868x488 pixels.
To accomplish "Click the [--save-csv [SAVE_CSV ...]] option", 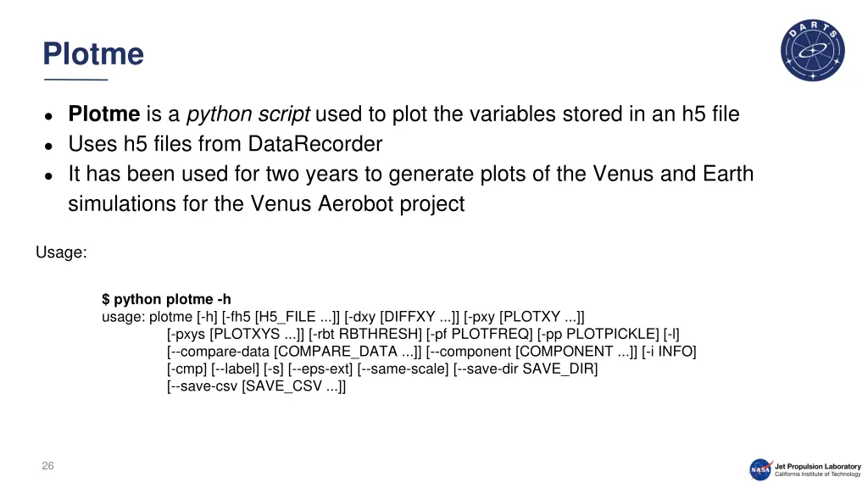I will (x=256, y=386).
